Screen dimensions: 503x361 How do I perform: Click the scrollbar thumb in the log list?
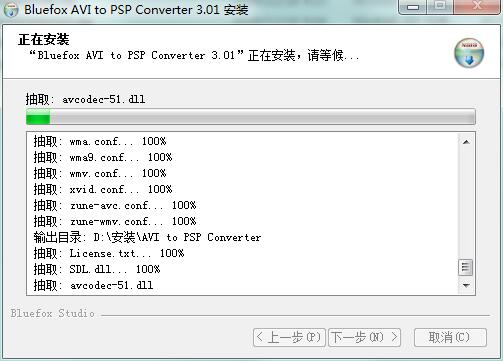[x=466, y=267]
